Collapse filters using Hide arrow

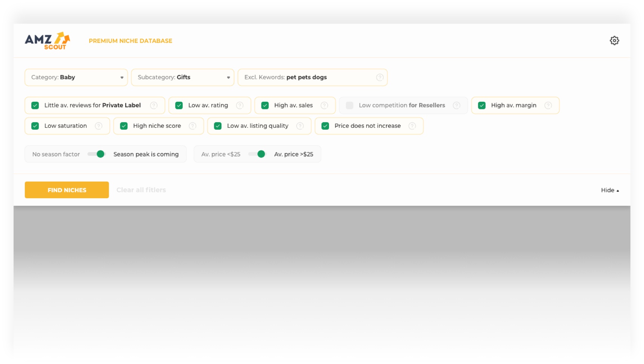[610, 190]
